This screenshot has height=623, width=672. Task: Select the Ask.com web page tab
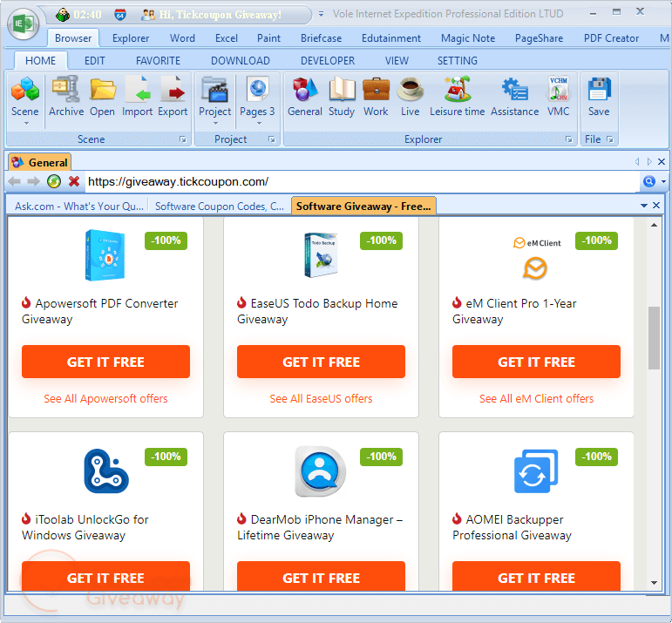coord(78,207)
